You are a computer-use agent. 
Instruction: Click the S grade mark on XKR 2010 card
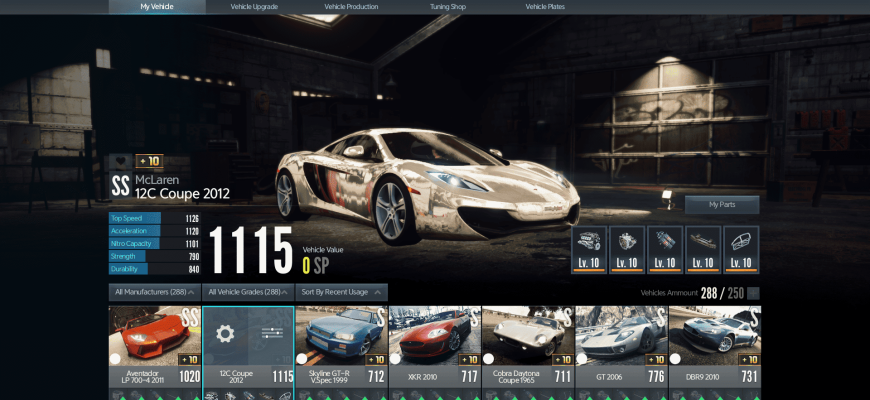(474, 318)
